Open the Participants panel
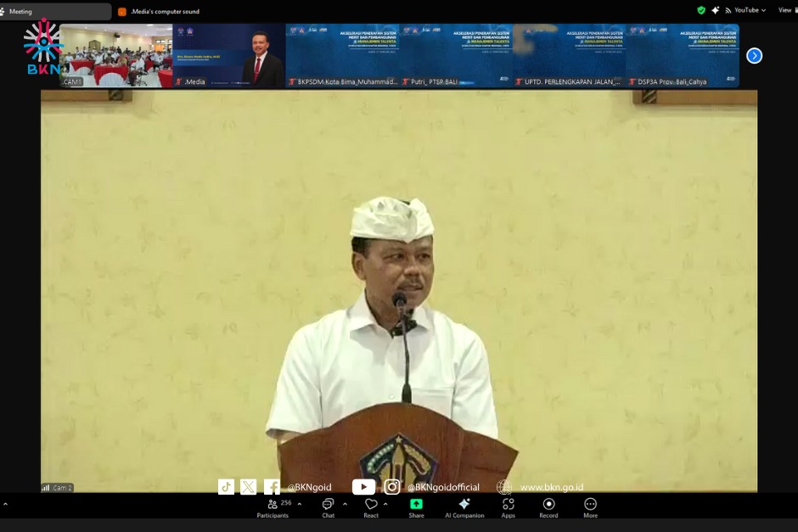This screenshot has height=532, width=798. click(273, 507)
